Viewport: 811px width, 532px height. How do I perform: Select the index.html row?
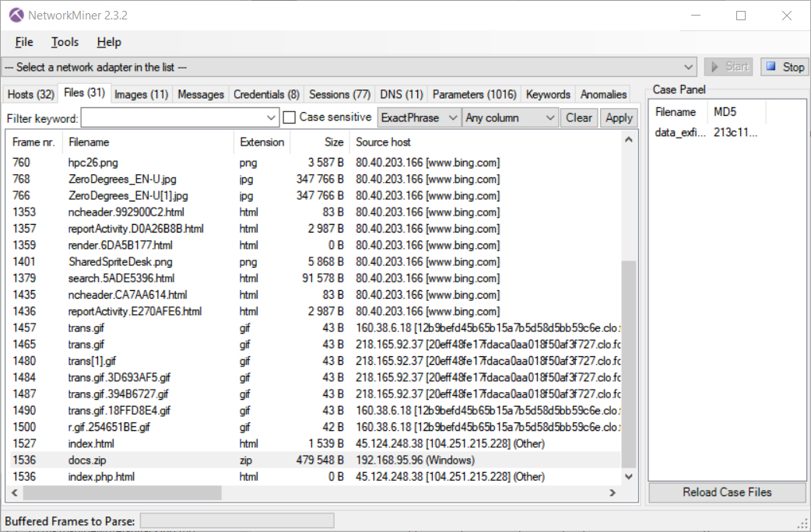(x=314, y=443)
